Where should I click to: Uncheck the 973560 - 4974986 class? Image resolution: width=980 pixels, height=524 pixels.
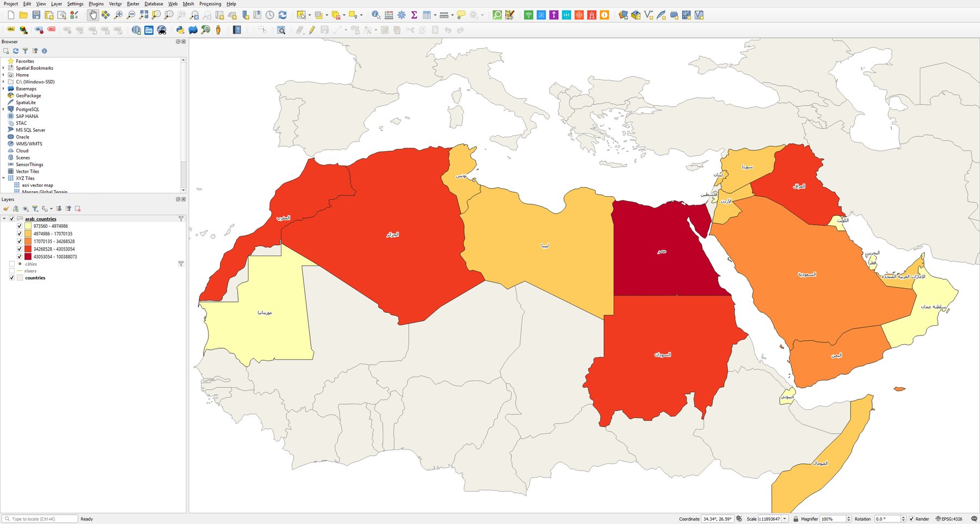pos(20,226)
